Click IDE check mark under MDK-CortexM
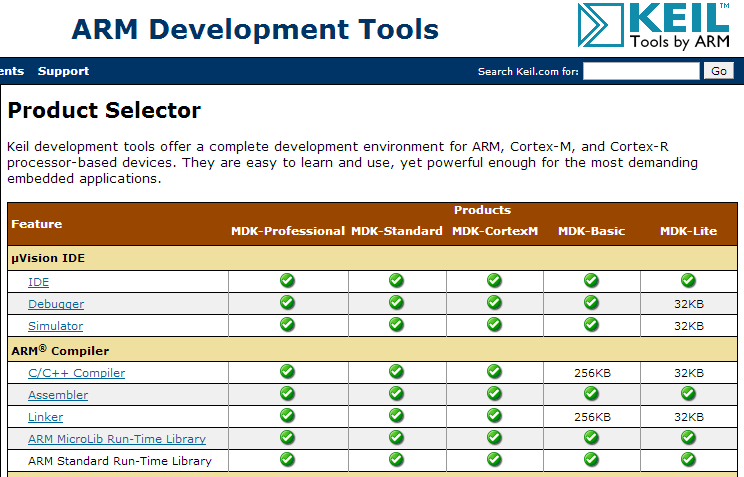Viewport: 744px width, 477px height. pos(494,281)
